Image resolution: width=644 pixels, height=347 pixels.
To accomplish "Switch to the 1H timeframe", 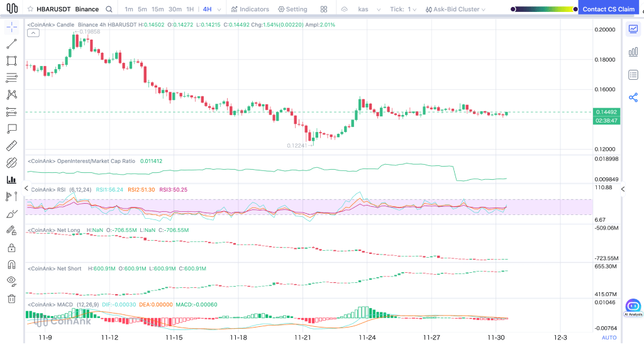I will (x=190, y=9).
